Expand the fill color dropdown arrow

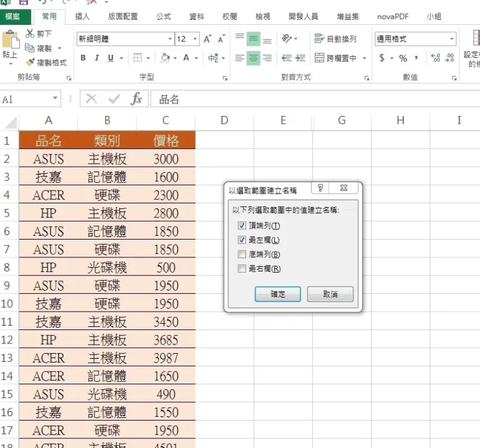[175, 58]
